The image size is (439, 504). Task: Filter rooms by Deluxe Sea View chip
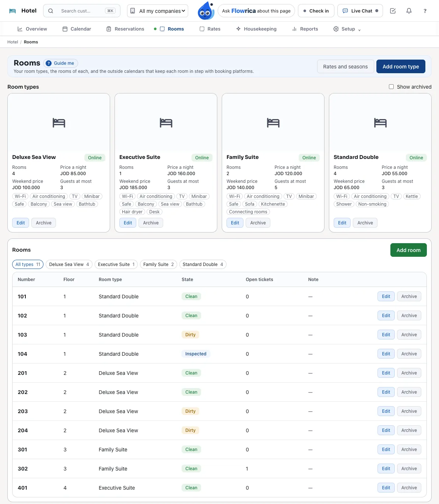point(69,265)
